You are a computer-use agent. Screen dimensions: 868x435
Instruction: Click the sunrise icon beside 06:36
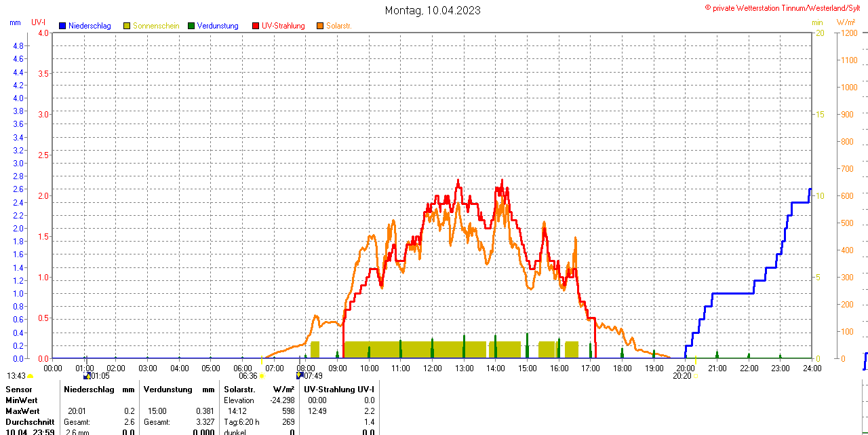click(x=262, y=376)
